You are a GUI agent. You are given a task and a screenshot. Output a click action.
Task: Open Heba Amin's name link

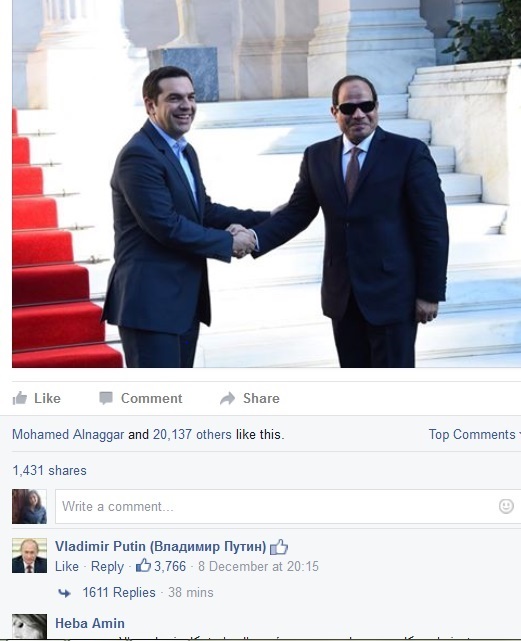click(90, 623)
